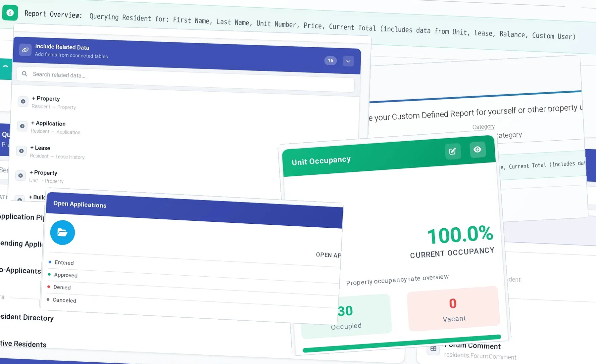Screen dimensions: 596x364
Task: Open Active Residents in the left list
Action: pyautogui.click(x=23, y=344)
